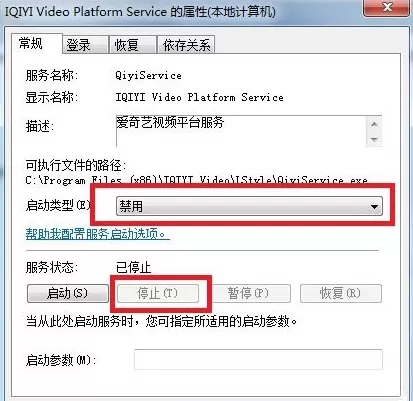Click the QiyiService service name text
The width and height of the screenshot is (413, 401).
click(148, 75)
